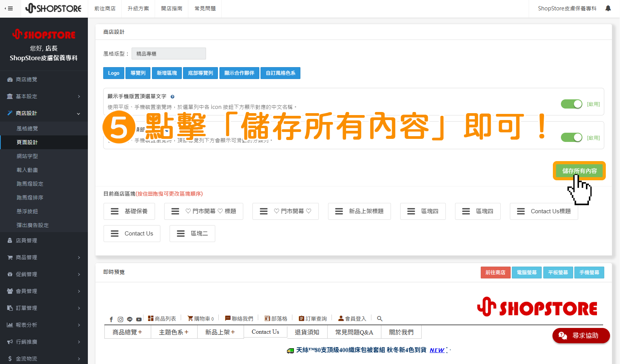Click the 新增區塊 button

(167, 73)
